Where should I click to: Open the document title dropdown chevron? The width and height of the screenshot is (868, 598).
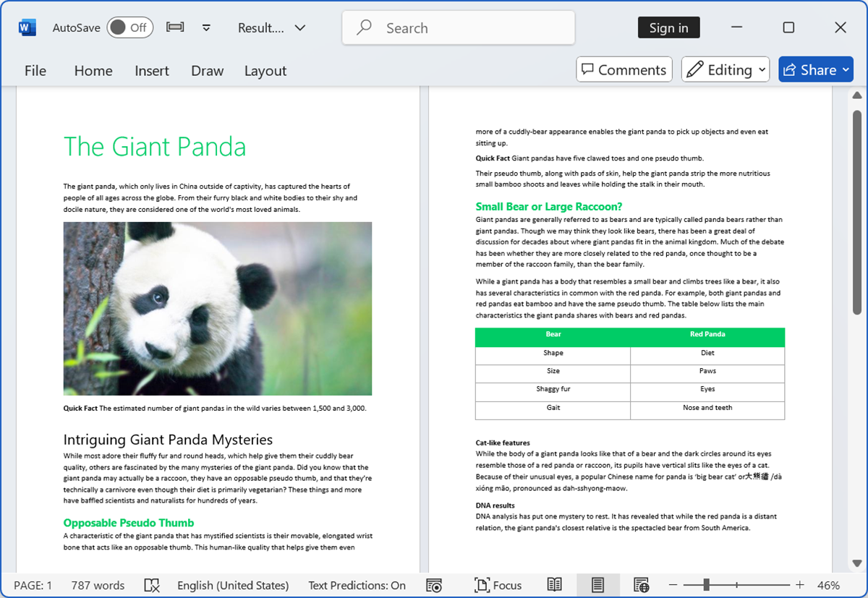pyautogui.click(x=300, y=27)
